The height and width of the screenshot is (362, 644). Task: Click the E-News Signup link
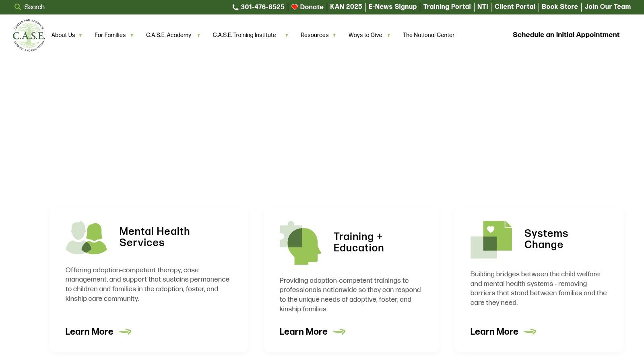tap(392, 7)
